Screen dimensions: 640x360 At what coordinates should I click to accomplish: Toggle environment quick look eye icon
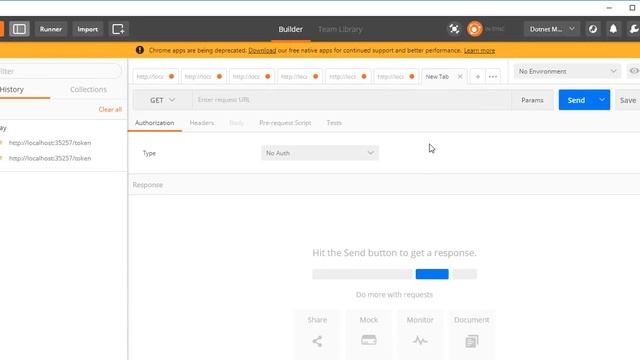click(x=633, y=71)
